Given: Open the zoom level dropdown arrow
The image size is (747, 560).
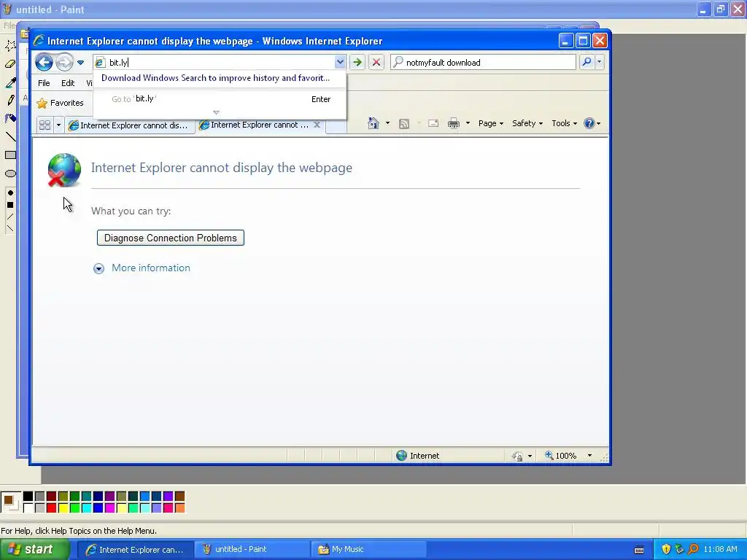Looking at the screenshot, I should (589, 456).
